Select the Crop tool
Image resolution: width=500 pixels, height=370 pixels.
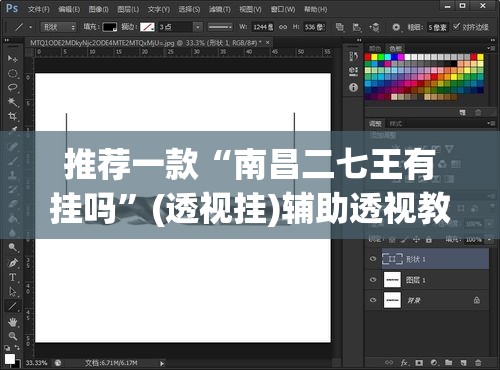point(12,116)
